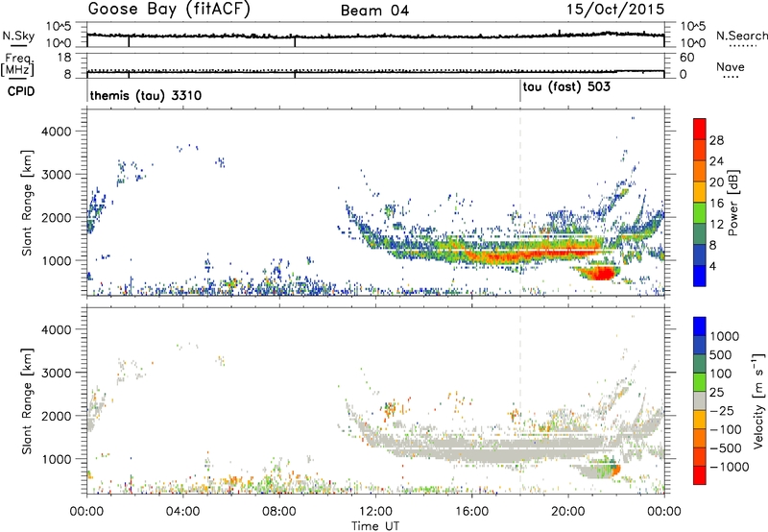
Task: Click the gray segment of Velocity colorbar
Action: [x=700, y=401]
